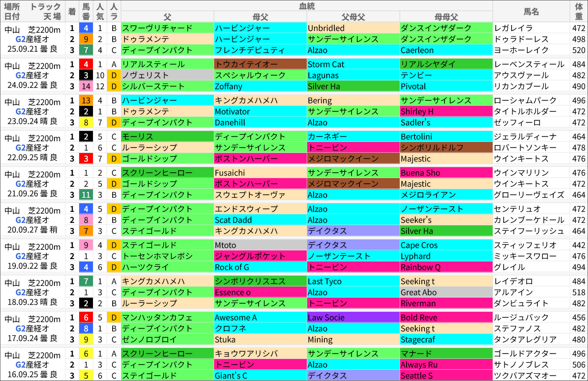Click the リアルシャダイ cell
Viewport: 588px width, 381px height.
coord(446,64)
